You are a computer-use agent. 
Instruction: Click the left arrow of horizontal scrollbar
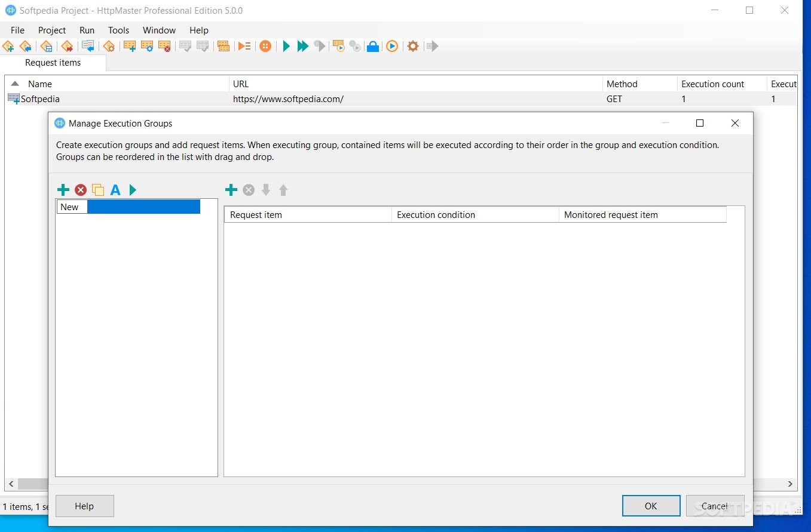(x=10, y=484)
